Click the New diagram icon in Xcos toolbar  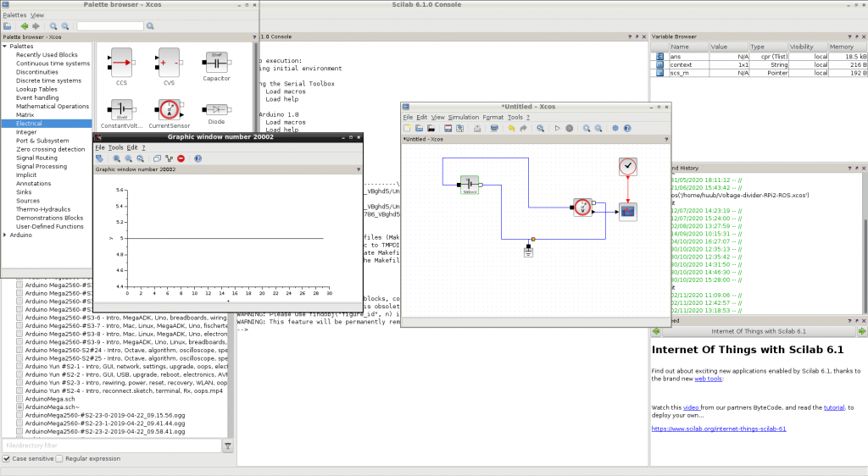tap(408, 128)
